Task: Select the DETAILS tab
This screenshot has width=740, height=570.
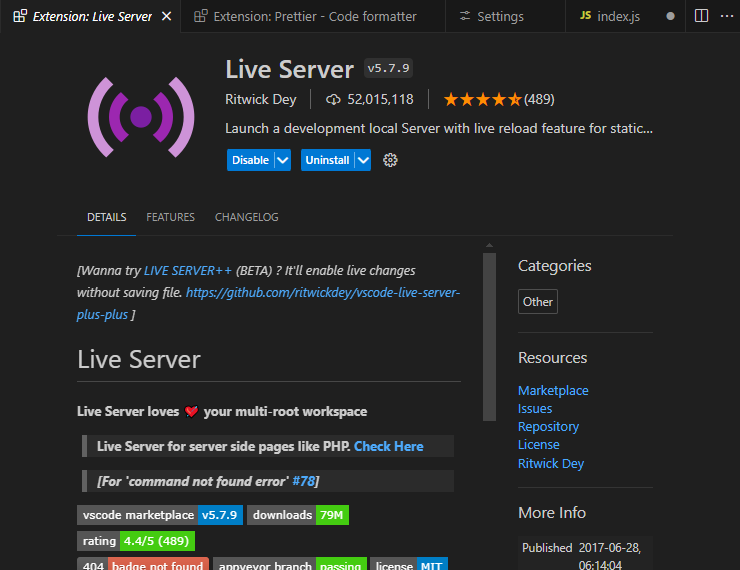Action: (x=107, y=217)
